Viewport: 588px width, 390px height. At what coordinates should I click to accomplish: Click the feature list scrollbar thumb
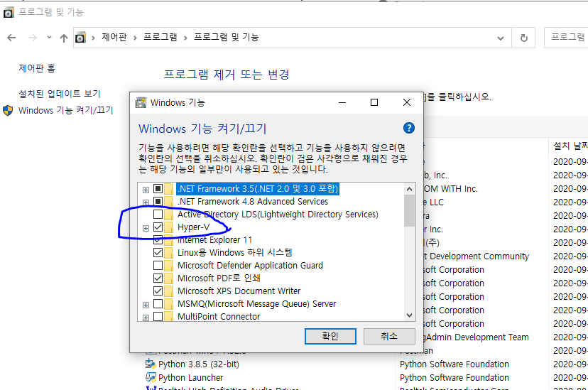(x=410, y=211)
